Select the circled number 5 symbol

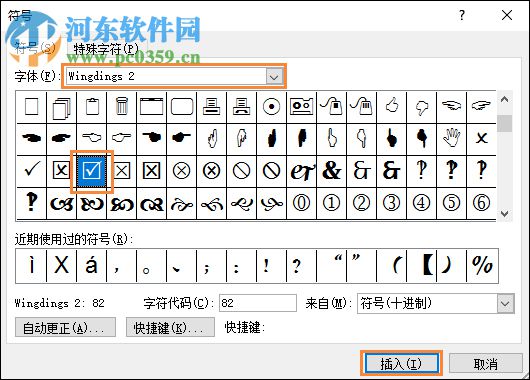452,204
